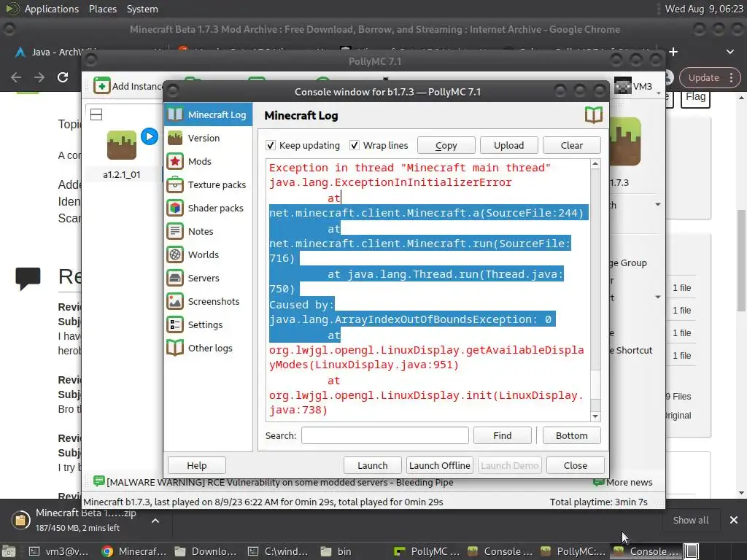Image resolution: width=747 pixels, height=560 pixels.
Task: Reload the page in Chrome
Action: 63,77
